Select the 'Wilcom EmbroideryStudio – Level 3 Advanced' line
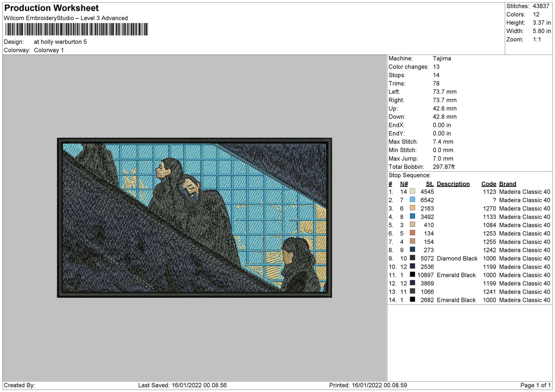The image size is (555, 392). pos(66,18)
